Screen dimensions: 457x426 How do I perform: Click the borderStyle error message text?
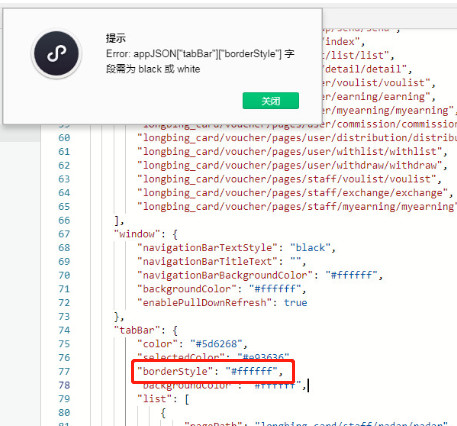(200, 61)
